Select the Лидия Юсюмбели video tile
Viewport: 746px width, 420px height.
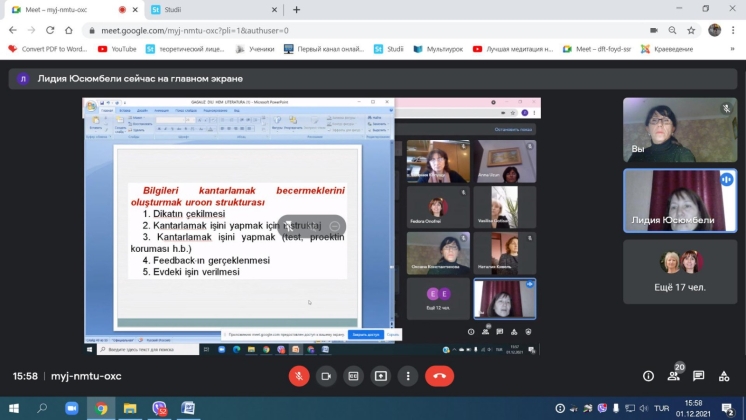tap(679, 200)
